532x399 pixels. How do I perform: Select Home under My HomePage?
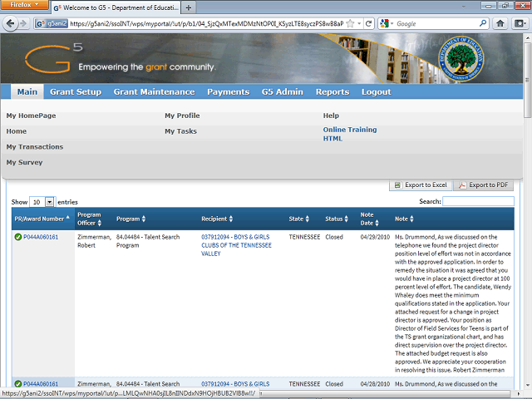point(17,131)
